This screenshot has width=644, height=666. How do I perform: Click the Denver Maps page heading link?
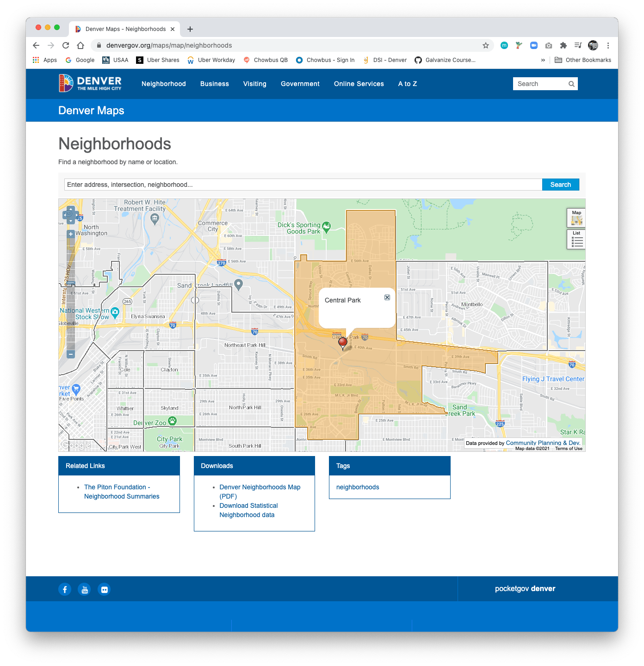[x=91, y=111]
